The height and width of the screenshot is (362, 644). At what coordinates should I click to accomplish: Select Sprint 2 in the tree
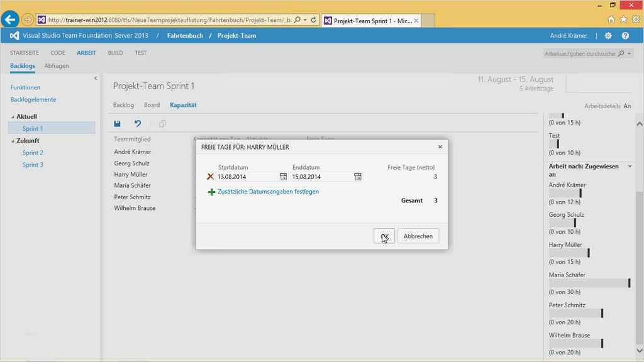click(x=33, y=153)
